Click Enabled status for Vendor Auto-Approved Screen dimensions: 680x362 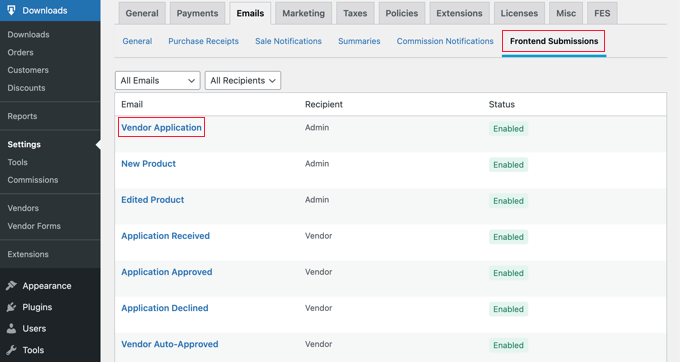point(508,345)
